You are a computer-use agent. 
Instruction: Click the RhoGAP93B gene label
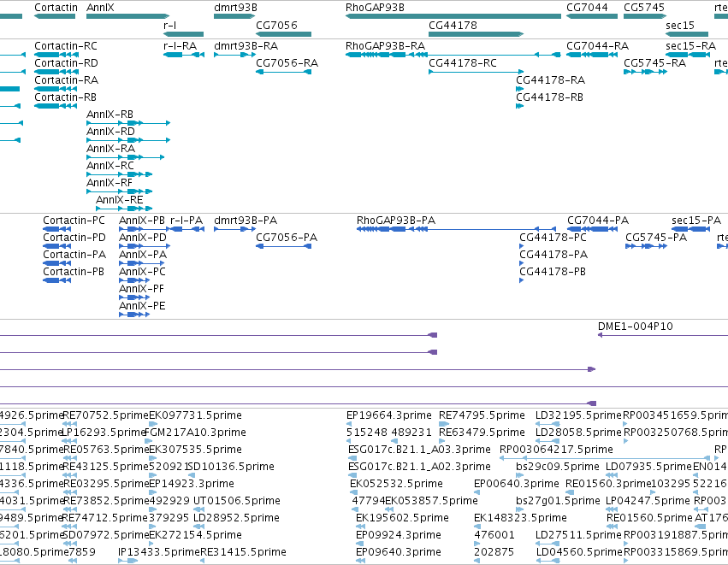coord(375,8)
